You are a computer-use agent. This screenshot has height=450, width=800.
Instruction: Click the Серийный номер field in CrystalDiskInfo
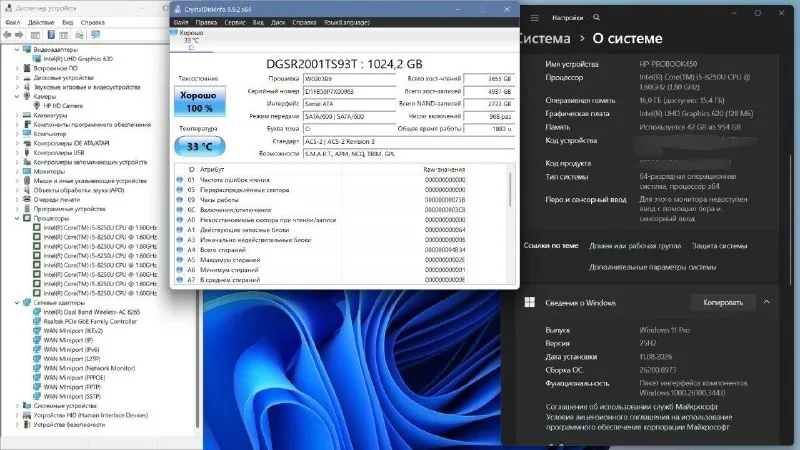[x=349, y=91]
